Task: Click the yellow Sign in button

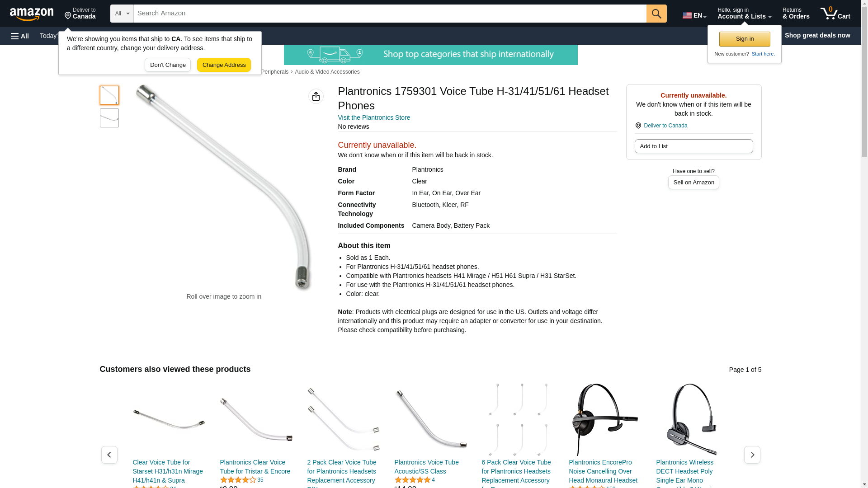Action: pyautogui.click(x=745, y=39)
